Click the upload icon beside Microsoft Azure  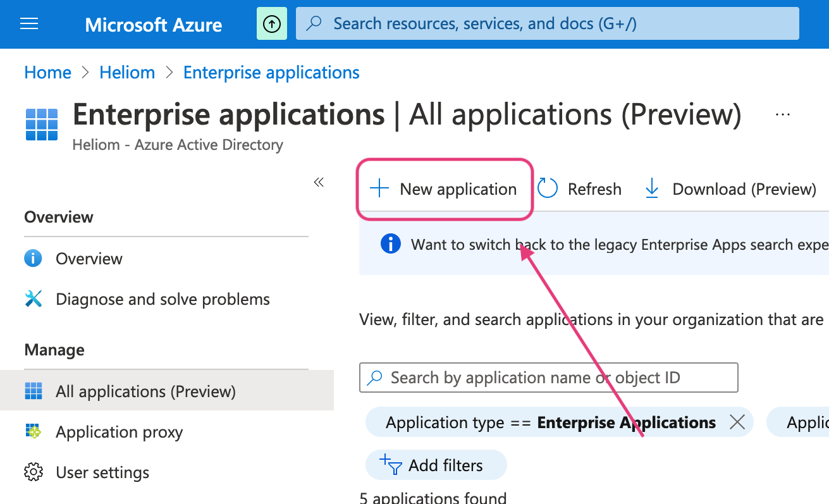[x=272, y=24]
